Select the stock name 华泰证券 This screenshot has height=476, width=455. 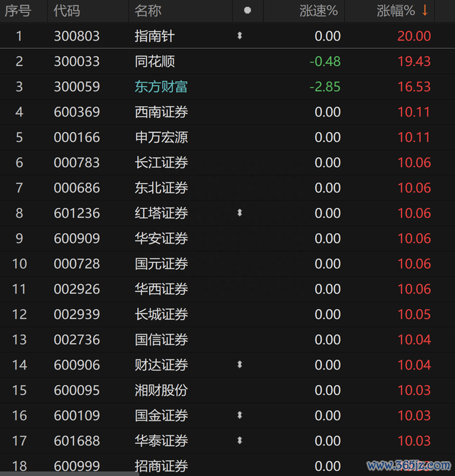(x=161, y=440)
